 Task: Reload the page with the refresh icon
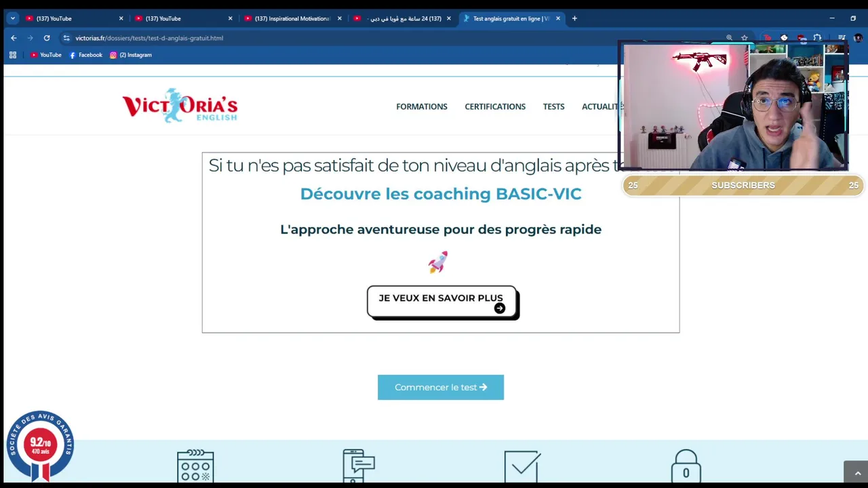[47, 38]
